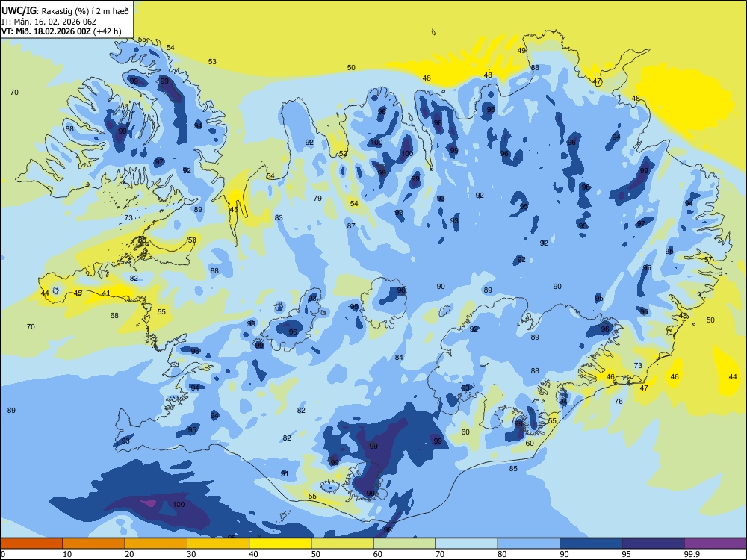Click the legend tick label '30'
This screenshot has height=560, width=747.
click(x=191, y=554)
